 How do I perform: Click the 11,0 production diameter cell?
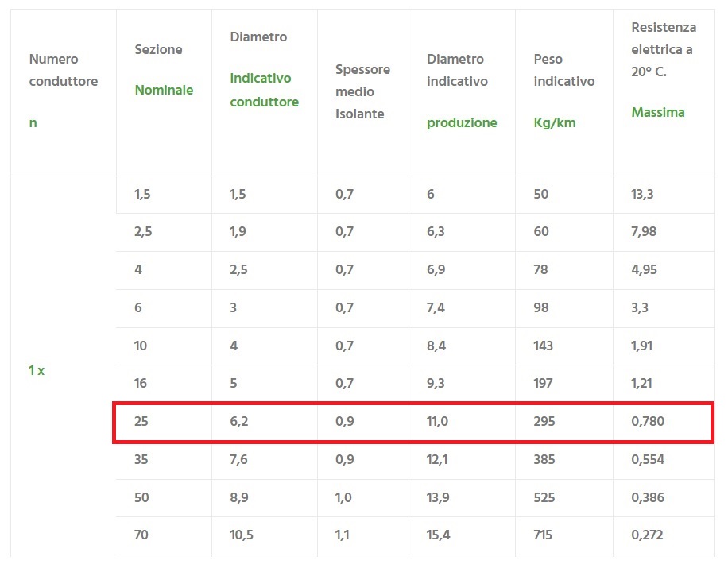click(x=438, y=422)
